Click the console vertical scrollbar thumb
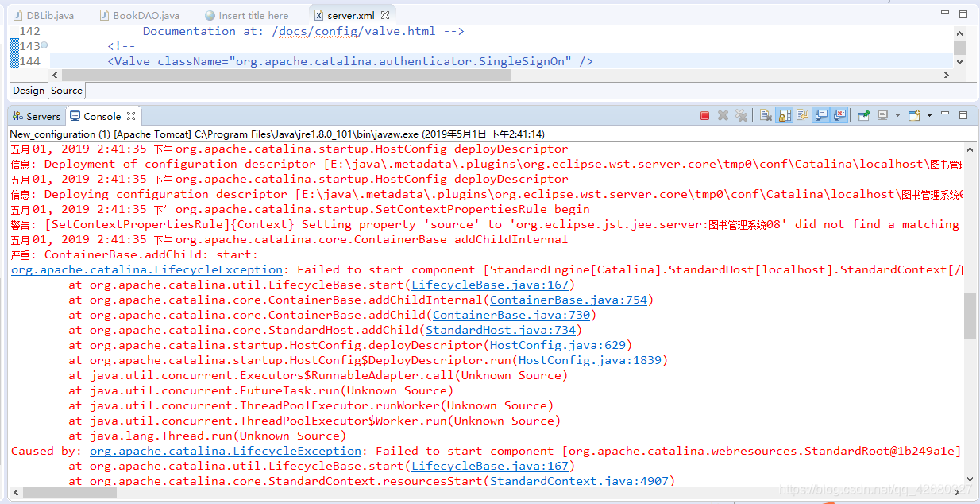 point(970,316)
